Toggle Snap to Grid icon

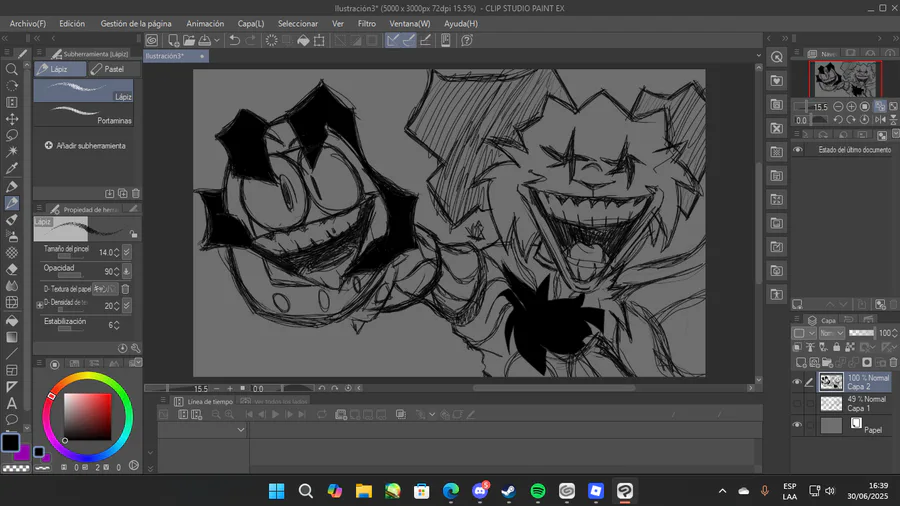[425, 40]
